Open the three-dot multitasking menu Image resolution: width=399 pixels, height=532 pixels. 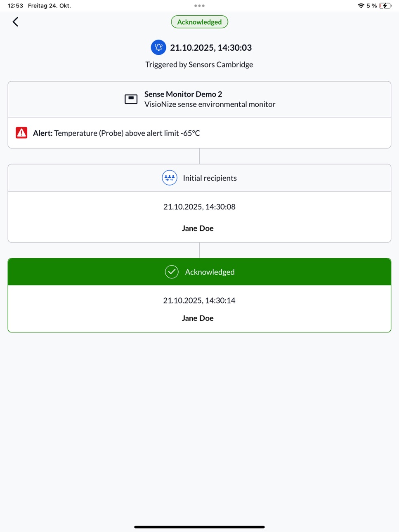(199, 6)
